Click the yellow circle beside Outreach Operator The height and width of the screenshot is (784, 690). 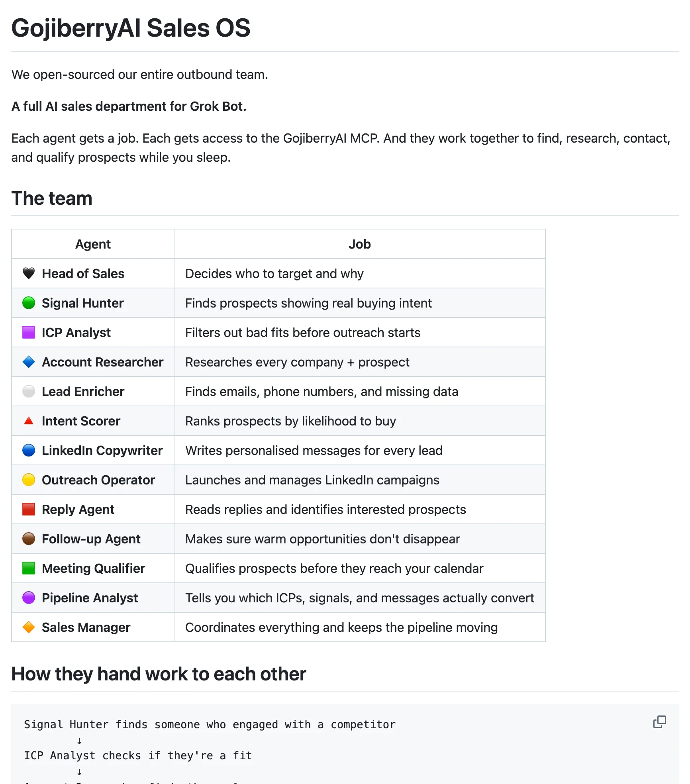pyautogui.click(x=29, y=480)
